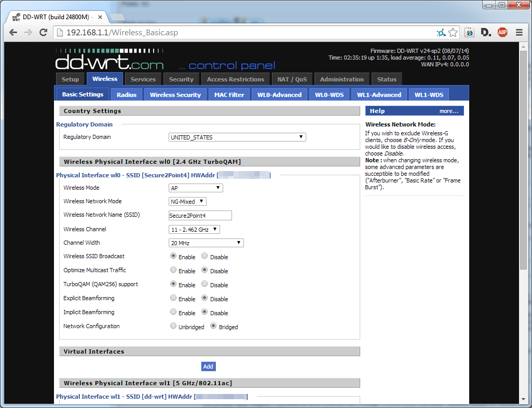Image resolution: width=532 pixels, height=408 pixels.
Task: Disable Explicit Beamforming
Action: pyautogui.click(x=204, y=298)
